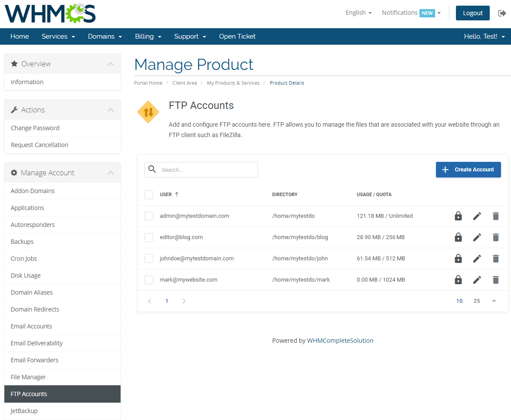
Task: Tick the checkbox next to editor@blog.com
Action: click(149, 237)
